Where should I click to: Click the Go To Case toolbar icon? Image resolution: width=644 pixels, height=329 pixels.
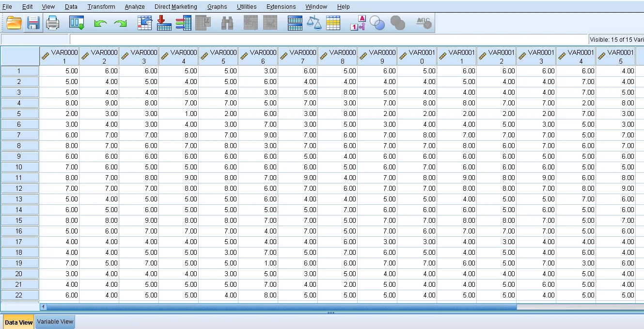point(144,22)
